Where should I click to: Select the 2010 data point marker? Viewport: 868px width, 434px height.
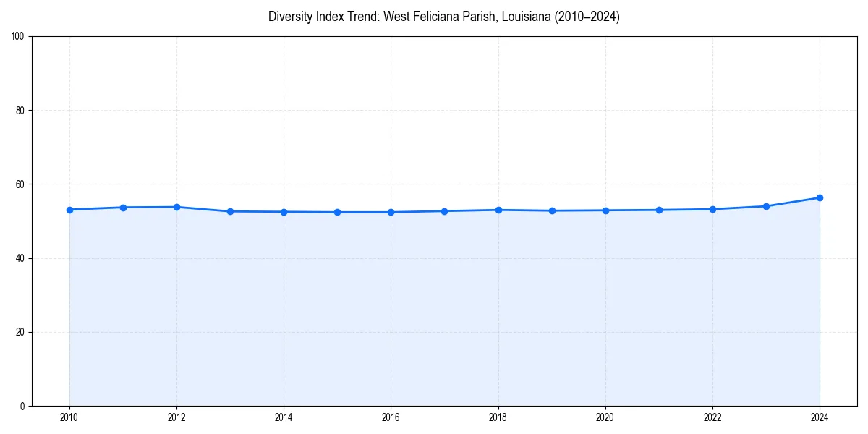69,210
